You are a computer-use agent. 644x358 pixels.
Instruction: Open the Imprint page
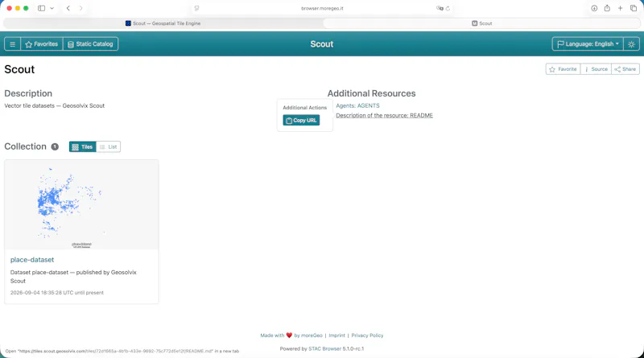coord(336,335)
